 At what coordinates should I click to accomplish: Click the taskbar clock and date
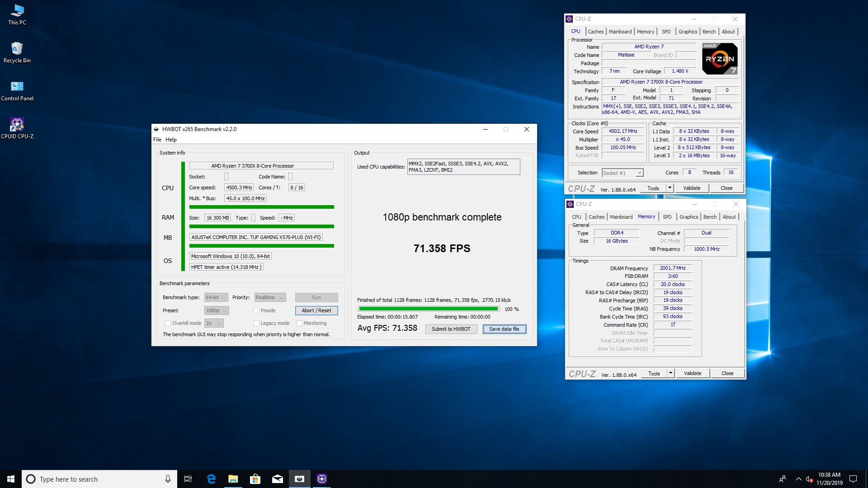click(829, 479)
